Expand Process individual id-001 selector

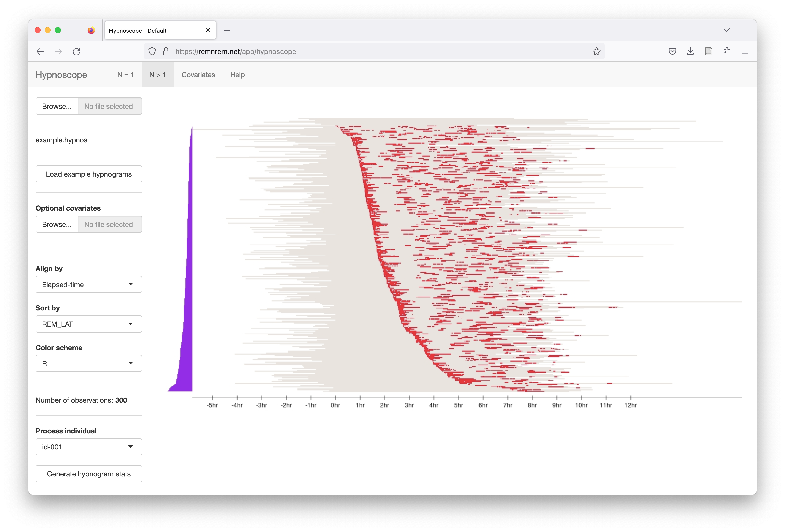[88, 447]
